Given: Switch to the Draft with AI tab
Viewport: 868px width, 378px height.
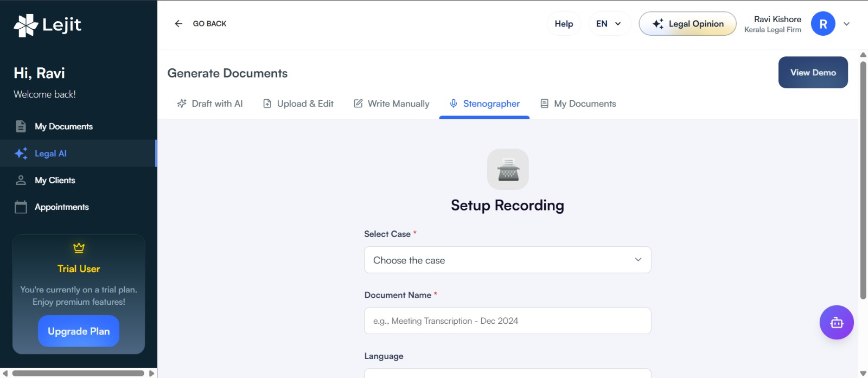Looking at the screenshot, I should 210,104.
